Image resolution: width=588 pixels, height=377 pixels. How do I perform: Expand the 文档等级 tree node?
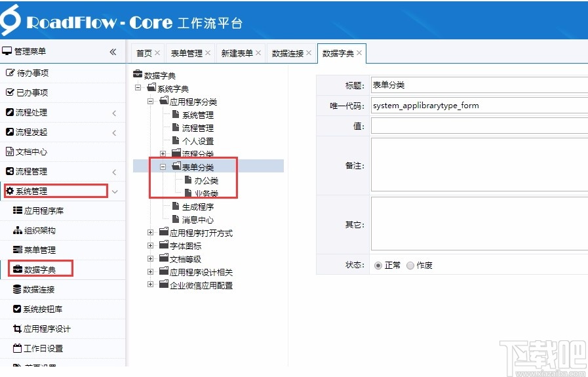point(150,258)
